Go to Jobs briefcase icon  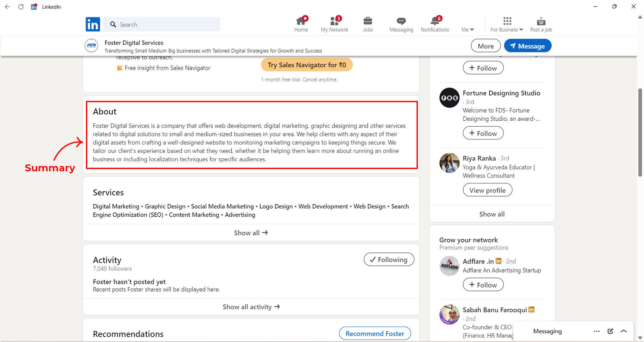click(368, 21)
